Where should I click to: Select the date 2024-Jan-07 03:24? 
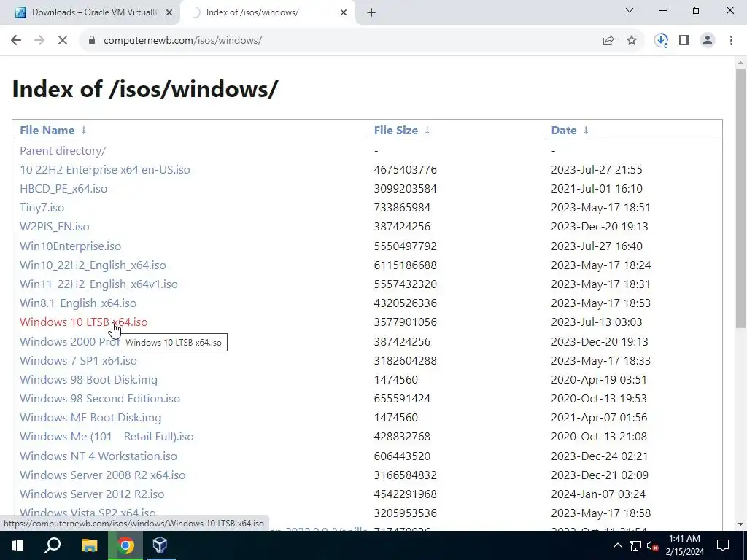click(598, 494)
